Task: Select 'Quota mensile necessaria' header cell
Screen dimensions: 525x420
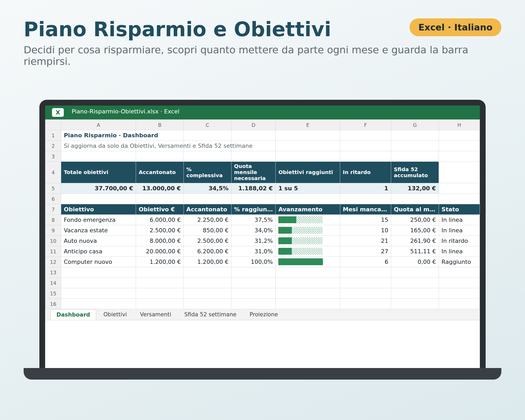Action: [x=253, y=172]
